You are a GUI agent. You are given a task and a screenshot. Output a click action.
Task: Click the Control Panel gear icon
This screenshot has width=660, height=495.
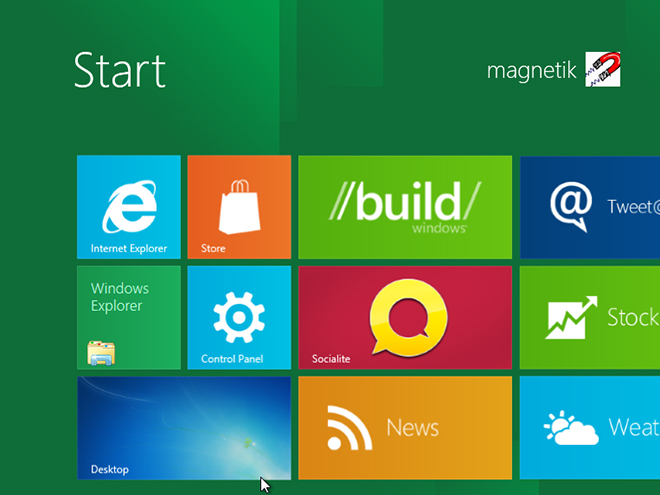pos(239,317)
